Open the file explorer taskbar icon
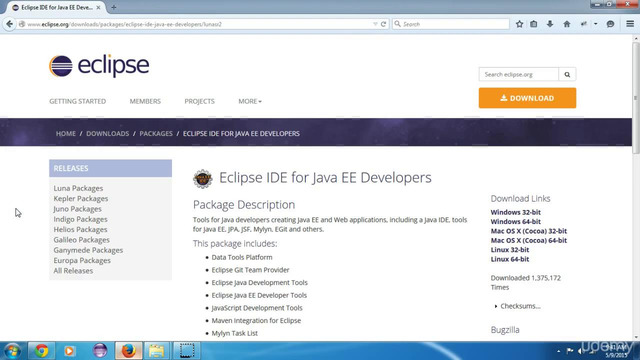Viewport: 640px width, 360px height. point(156,351)
